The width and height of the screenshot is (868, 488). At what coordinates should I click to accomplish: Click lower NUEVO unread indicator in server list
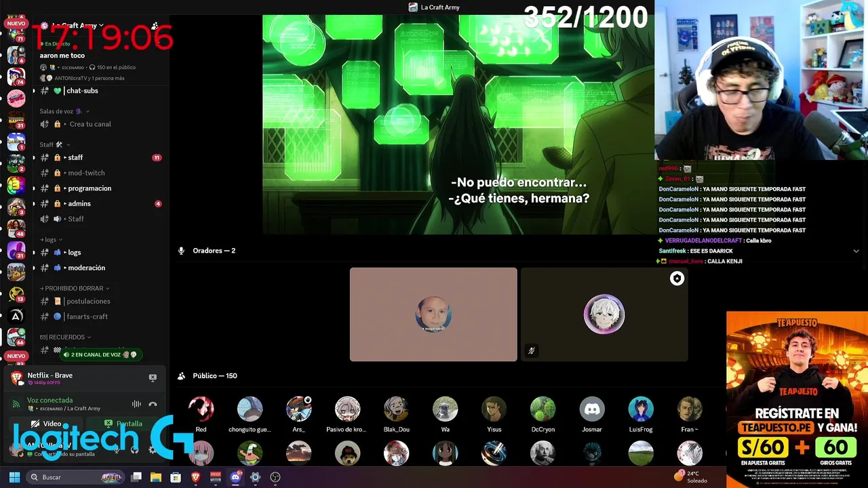pyautogui.click(x=16, y=356)
